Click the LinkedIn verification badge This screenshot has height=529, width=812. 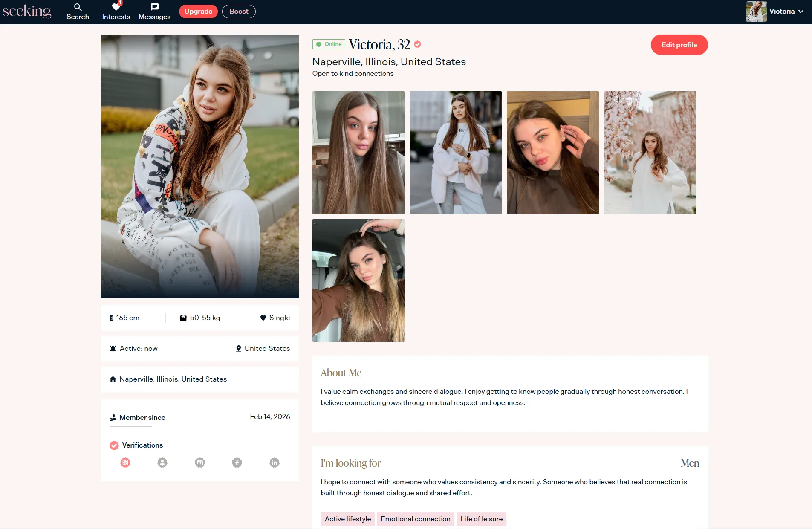tap(275, 463)
